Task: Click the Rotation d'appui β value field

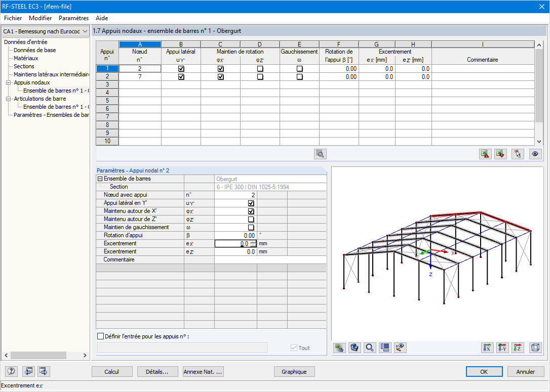Action: click(x=235, y=235)
